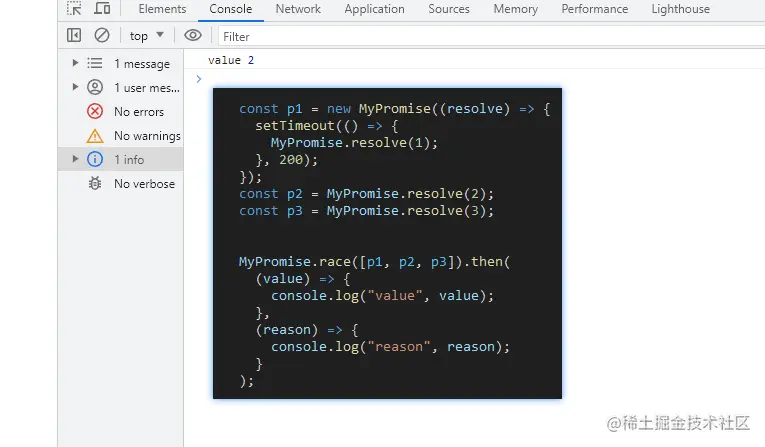Click the yellow warning triangle icon
This screenshot has width=765, height=447.
[x=95, y=136]
